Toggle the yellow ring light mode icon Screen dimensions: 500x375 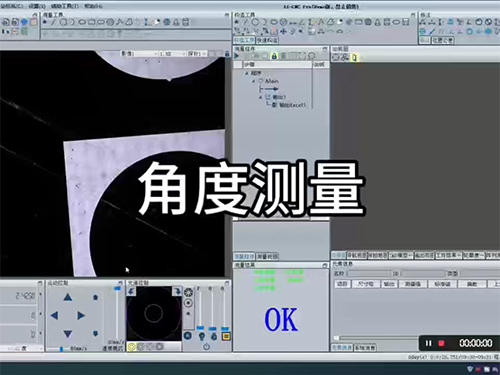pos(132,347)
